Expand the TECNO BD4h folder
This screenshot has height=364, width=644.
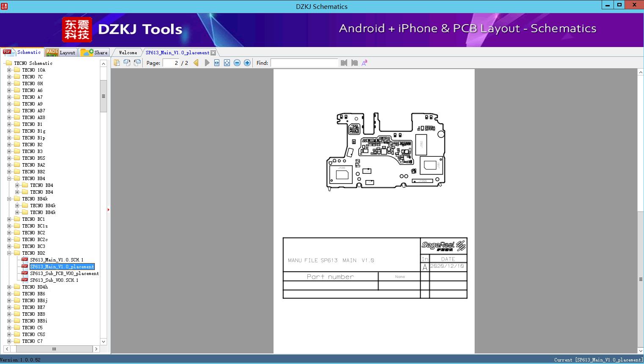9,287
